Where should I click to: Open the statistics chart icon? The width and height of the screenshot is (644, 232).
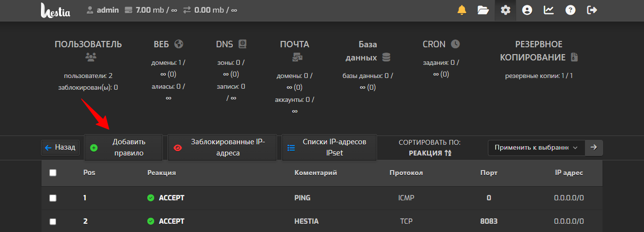pyautogui.click(x=549, y=10)
